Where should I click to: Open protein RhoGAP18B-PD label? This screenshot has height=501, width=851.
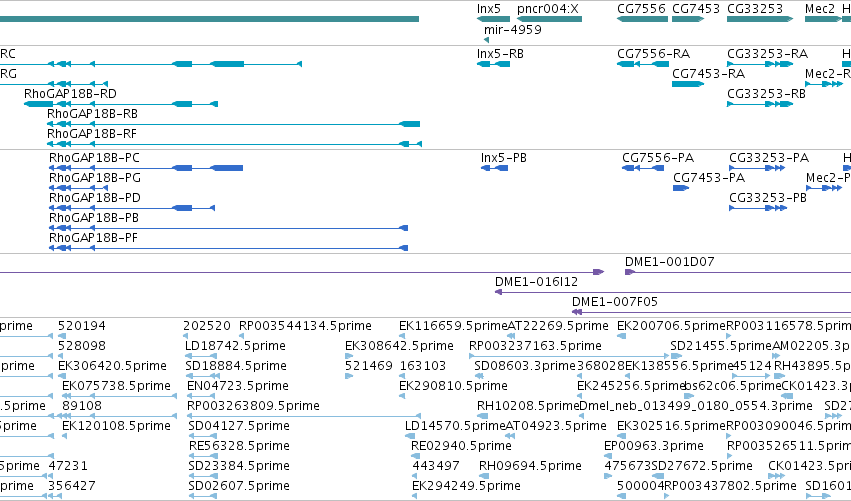(94, 198)
